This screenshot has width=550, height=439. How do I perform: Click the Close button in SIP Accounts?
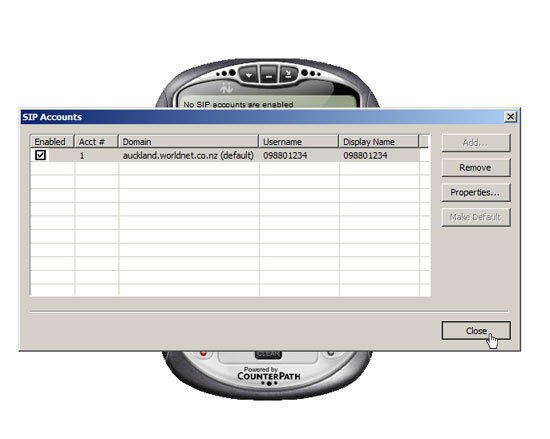click(476, 331)
